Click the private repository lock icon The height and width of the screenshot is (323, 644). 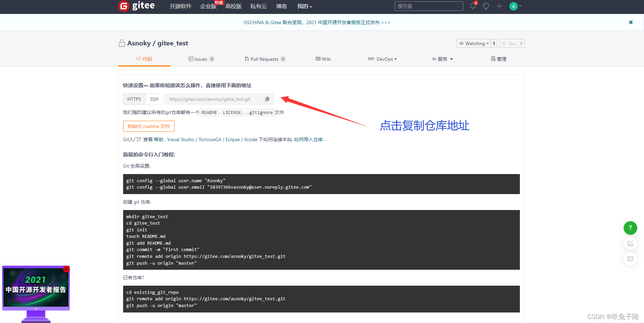[122, 43]
